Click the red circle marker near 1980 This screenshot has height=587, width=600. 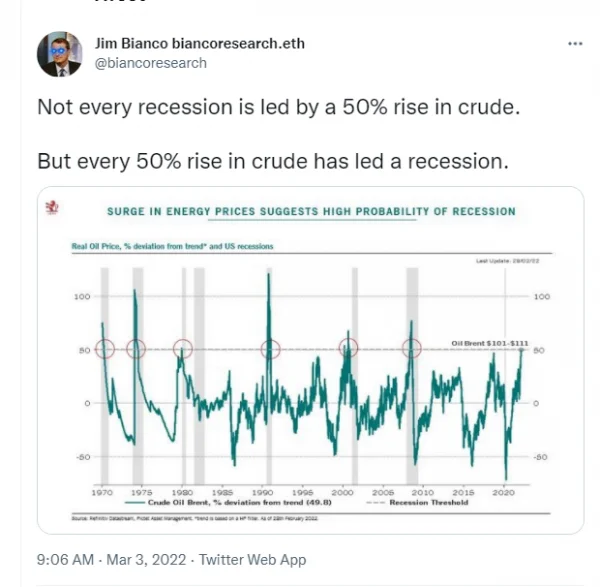tap(183, 349)
